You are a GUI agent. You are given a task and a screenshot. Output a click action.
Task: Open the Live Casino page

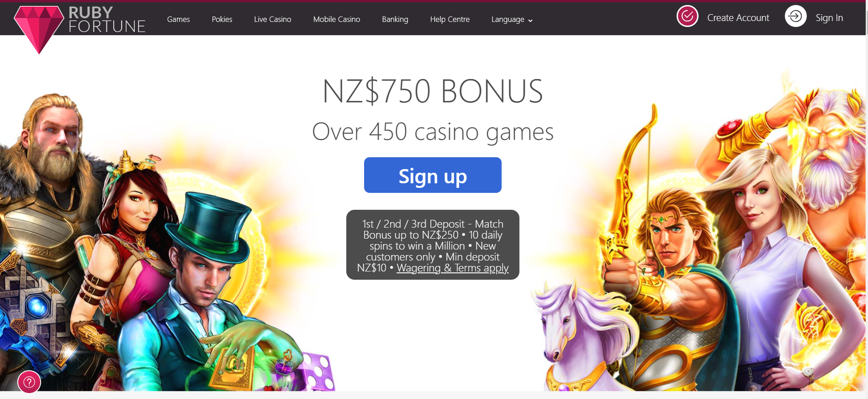coord(272,19)
